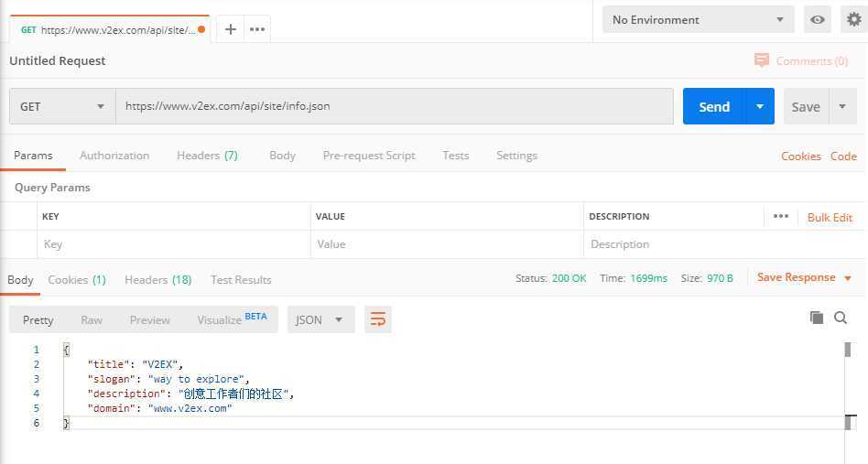The height and width of the screenshot is (464, 868).
Task: Open the Settings tab
Action: pyautogui.click(x=516, y=156)
